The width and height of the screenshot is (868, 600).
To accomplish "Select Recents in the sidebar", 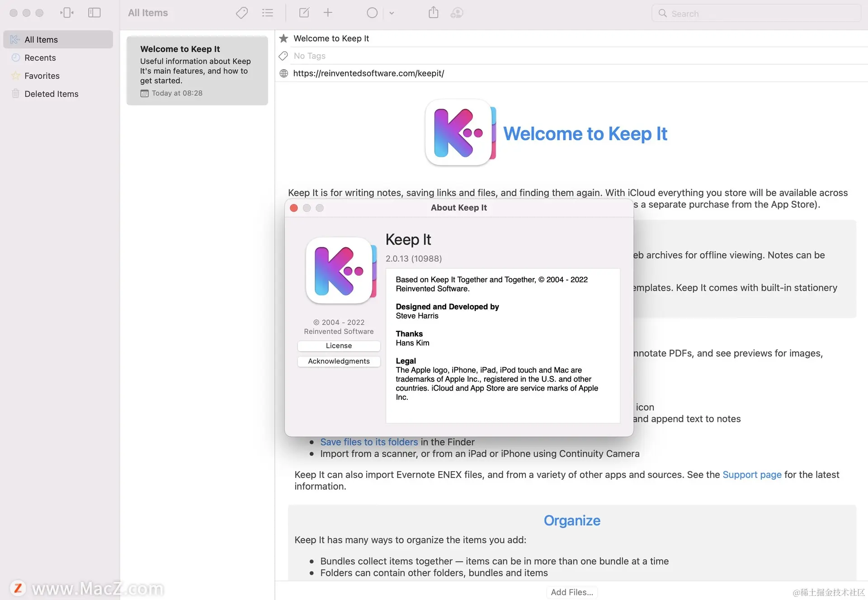I will pos(40,58).
